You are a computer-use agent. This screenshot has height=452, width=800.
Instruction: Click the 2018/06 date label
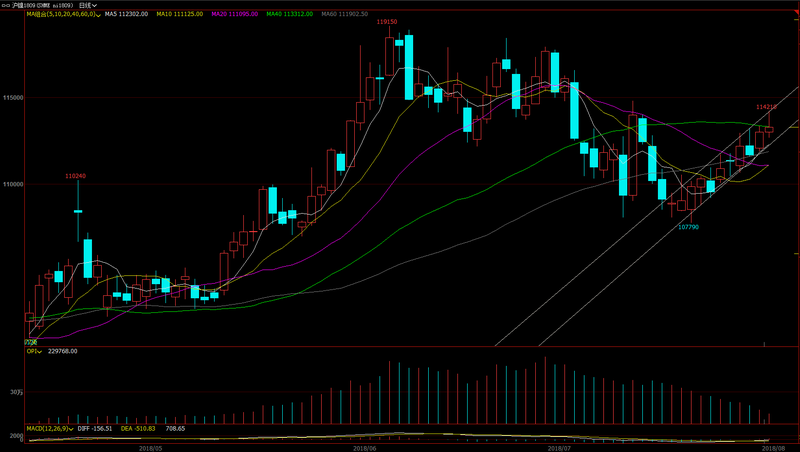click(365, 448)
